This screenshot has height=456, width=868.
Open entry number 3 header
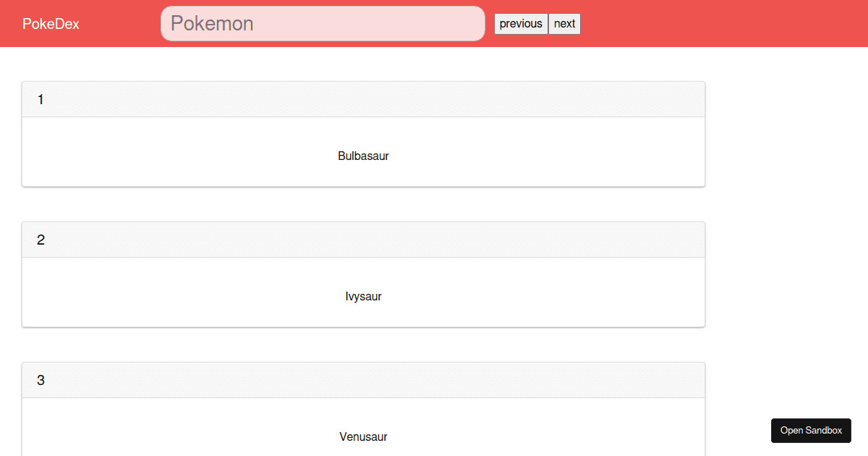point(363,379)
